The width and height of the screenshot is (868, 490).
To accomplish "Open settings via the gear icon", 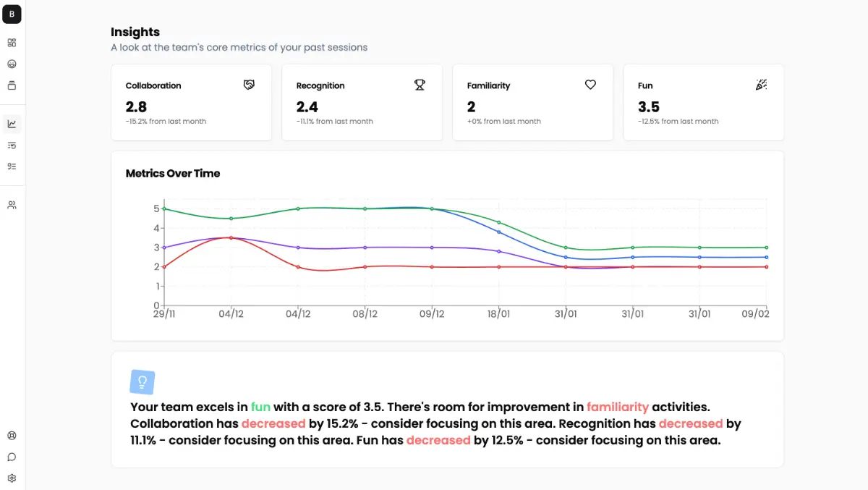I will click(12, 478).
